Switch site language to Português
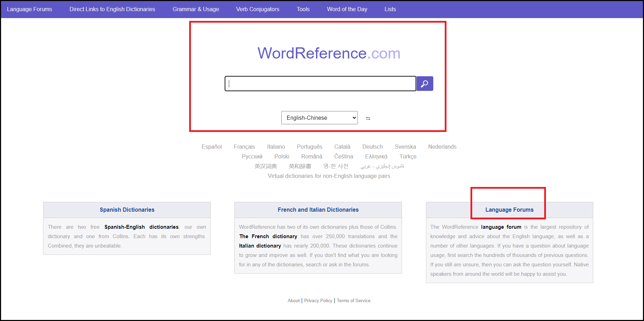The height and width of the screenshot is (321, 644). pos(309,147)
